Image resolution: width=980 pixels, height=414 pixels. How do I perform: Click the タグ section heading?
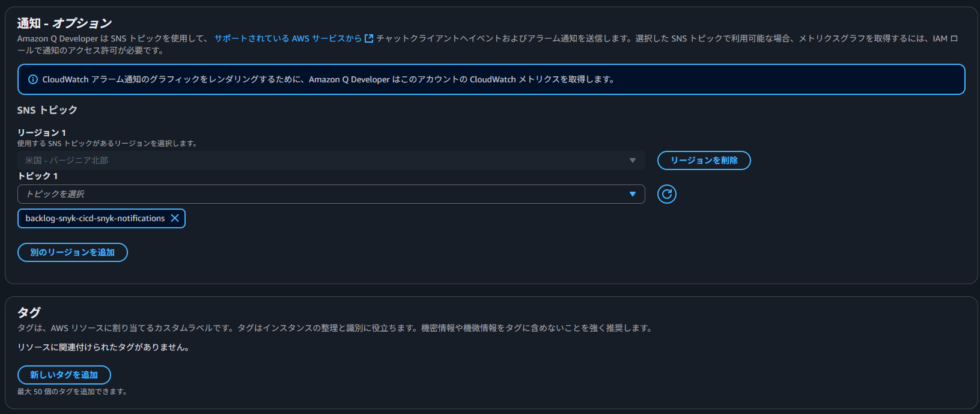tap(29, 312)
